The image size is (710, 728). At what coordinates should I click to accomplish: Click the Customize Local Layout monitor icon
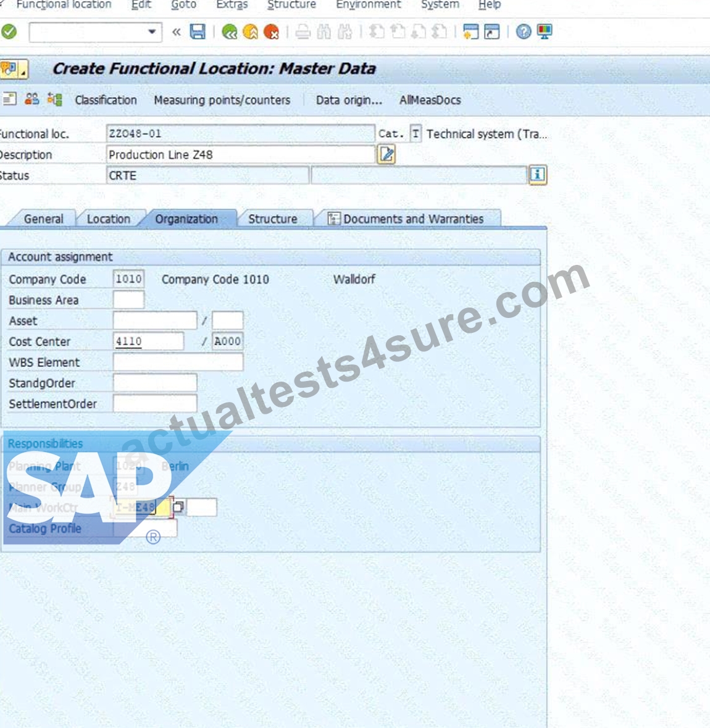pos(544,31)
